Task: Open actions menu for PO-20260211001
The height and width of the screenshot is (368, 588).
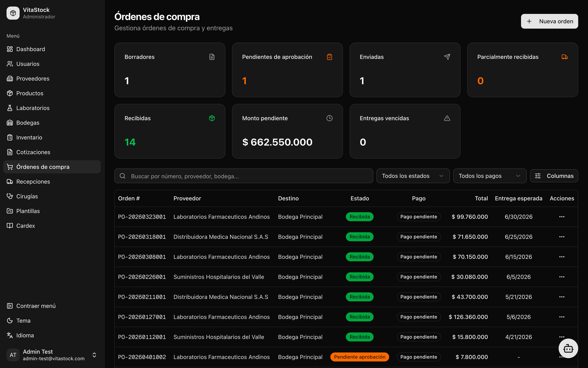Action: (x=562, y=297)
